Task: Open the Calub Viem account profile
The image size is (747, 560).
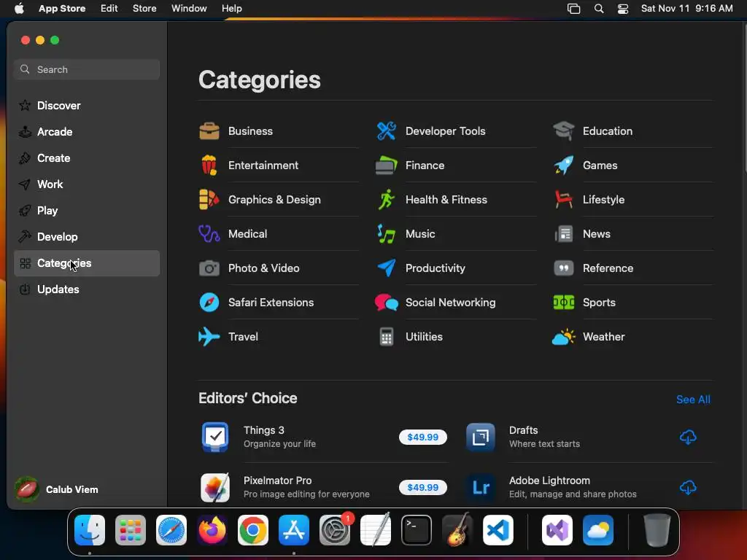Action: point(57,489)
